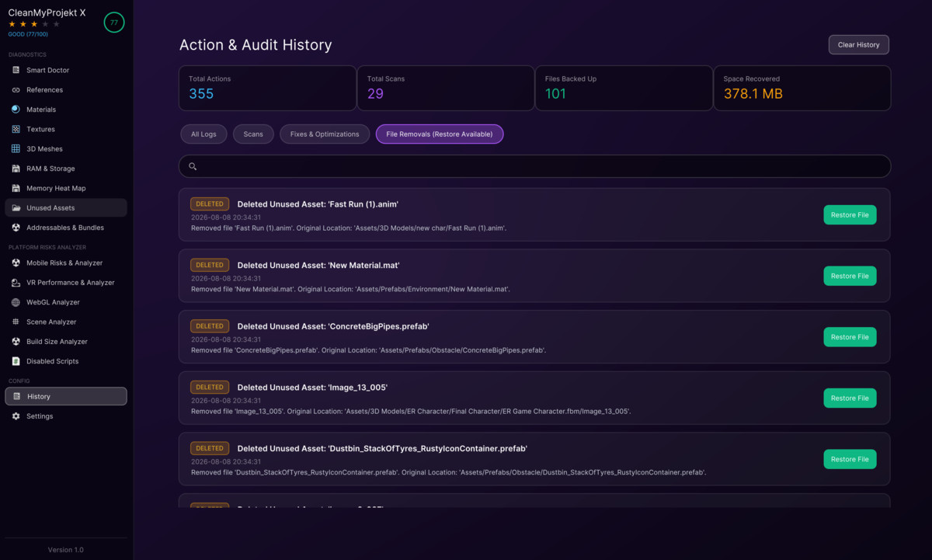Filter history by Scans

pyautogui.click(x=253, y=134)
